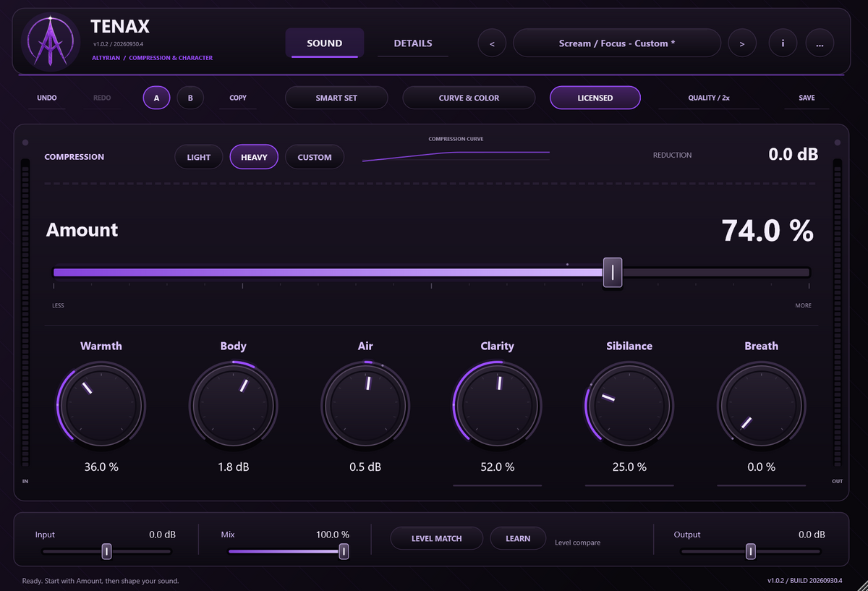Click the Sibilance knob
The image size is (868, 591).
(629, 404)
